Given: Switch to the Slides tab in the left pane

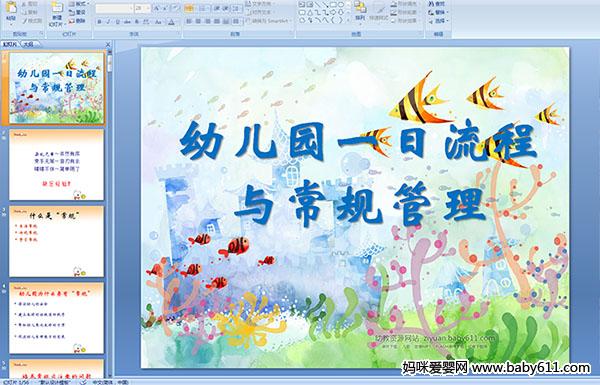Looking at the screenshot, I should click(x=10, y=44).
